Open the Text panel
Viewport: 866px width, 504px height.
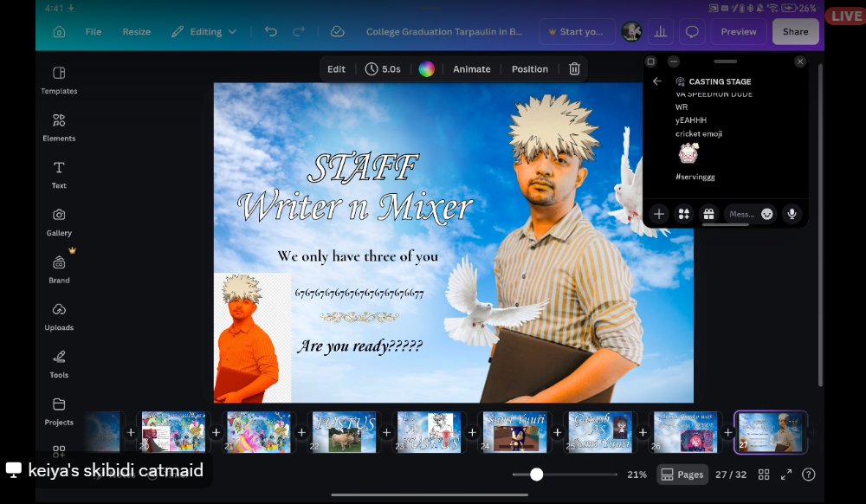59,176
